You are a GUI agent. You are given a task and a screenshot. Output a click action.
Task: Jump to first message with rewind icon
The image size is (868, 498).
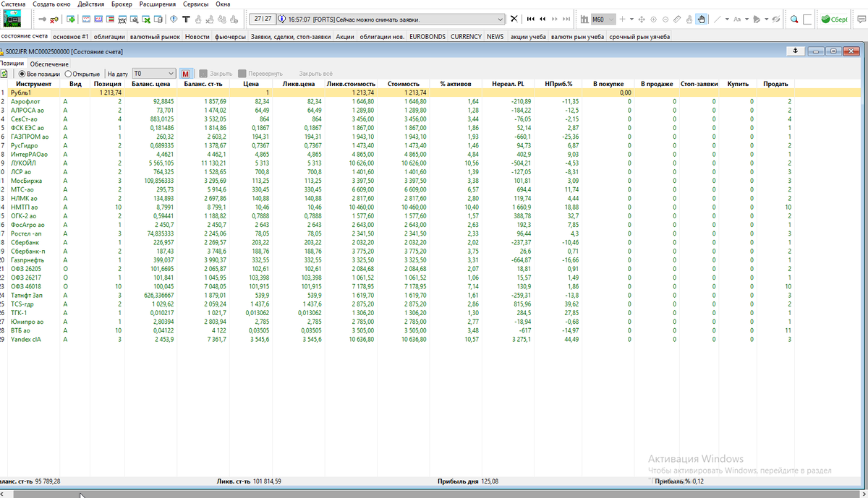tap(530, 19)
